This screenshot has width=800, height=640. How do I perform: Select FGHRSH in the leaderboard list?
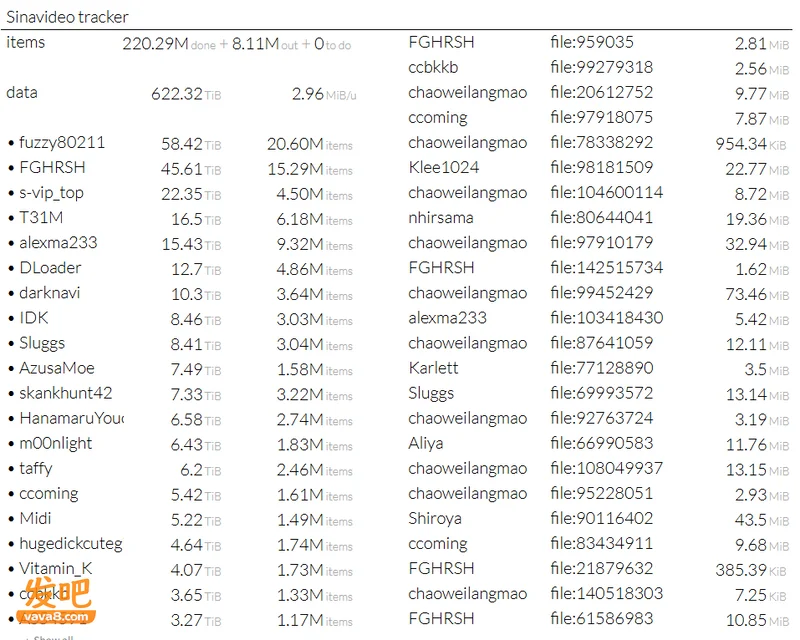point(52,168)
